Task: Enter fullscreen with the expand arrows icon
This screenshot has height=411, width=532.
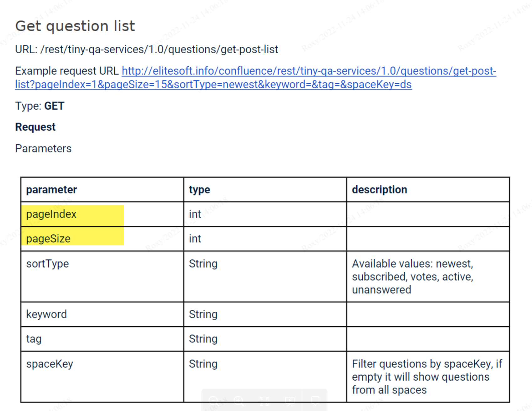Action: point(264,400)
